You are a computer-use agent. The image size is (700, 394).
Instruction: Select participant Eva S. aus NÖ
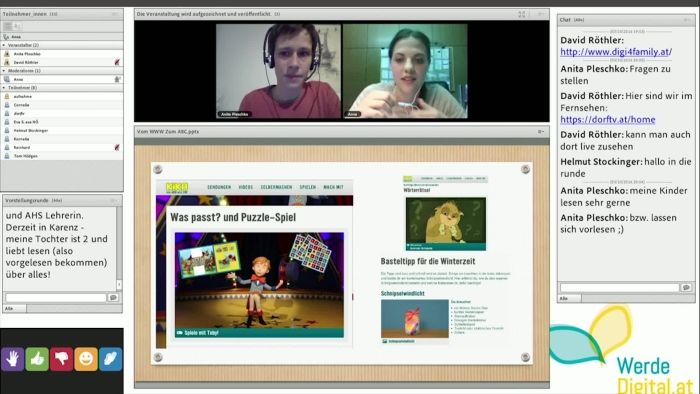point(62,122)
